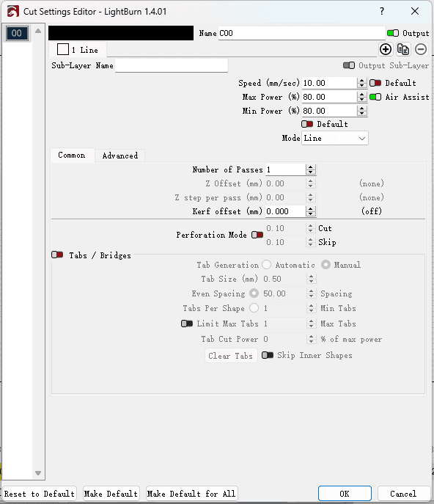Image resolution: width=434 pixels, height=504 pixels.
Task: Adjust Min Tabs stepper
Action: [x=312, y=308]
